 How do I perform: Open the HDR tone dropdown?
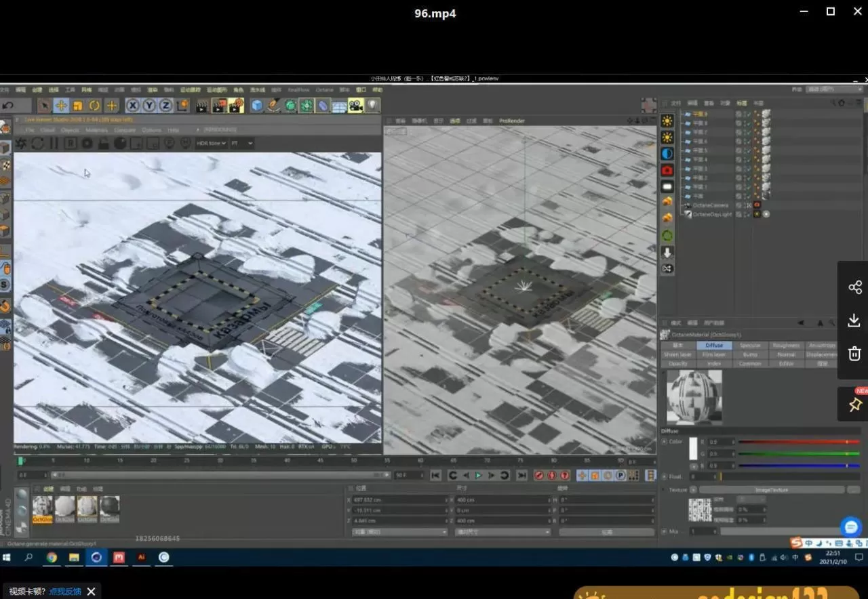(211, 144)
